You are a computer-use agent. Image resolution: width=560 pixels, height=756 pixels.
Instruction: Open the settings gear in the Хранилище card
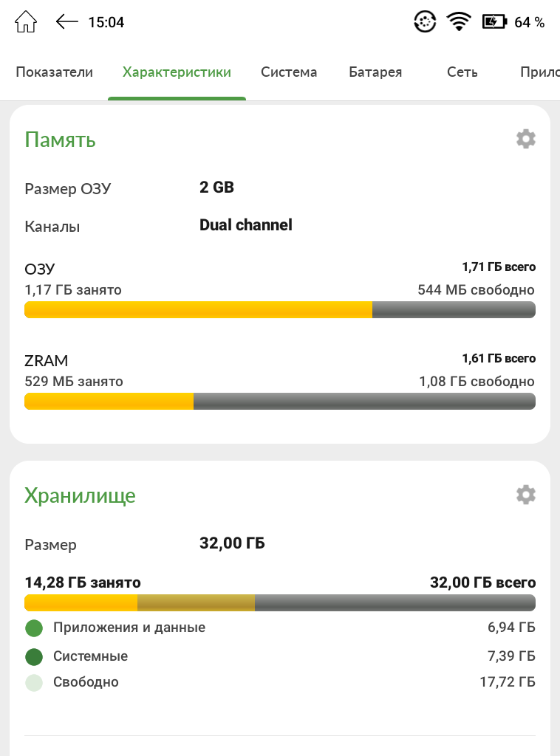click(526, 495)
